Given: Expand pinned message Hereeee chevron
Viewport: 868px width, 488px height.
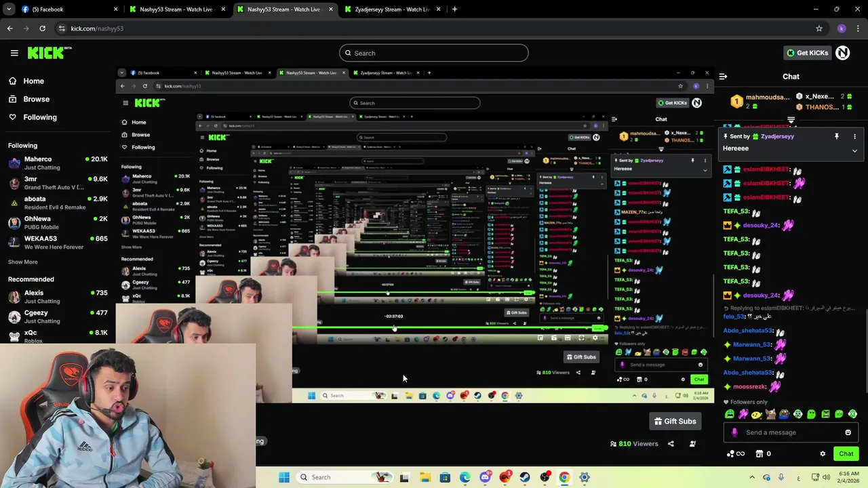Looking at the screenshot, I should 854,150.
